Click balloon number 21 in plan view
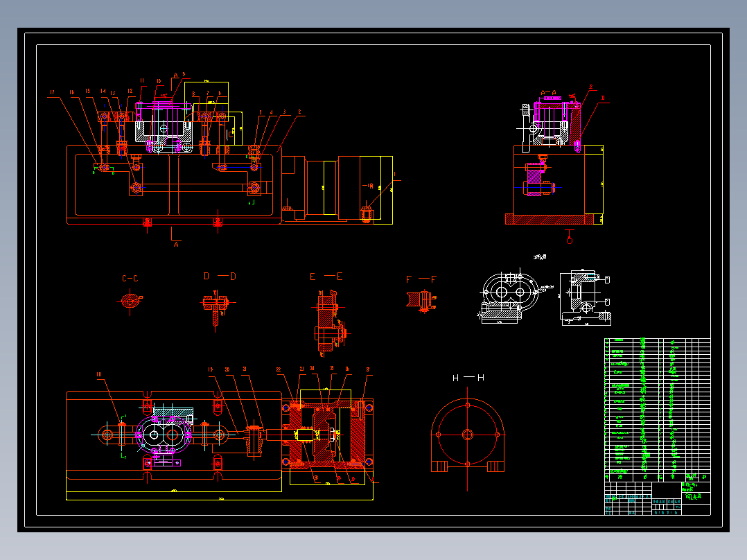The image size is (747, 560). (245, 369)
